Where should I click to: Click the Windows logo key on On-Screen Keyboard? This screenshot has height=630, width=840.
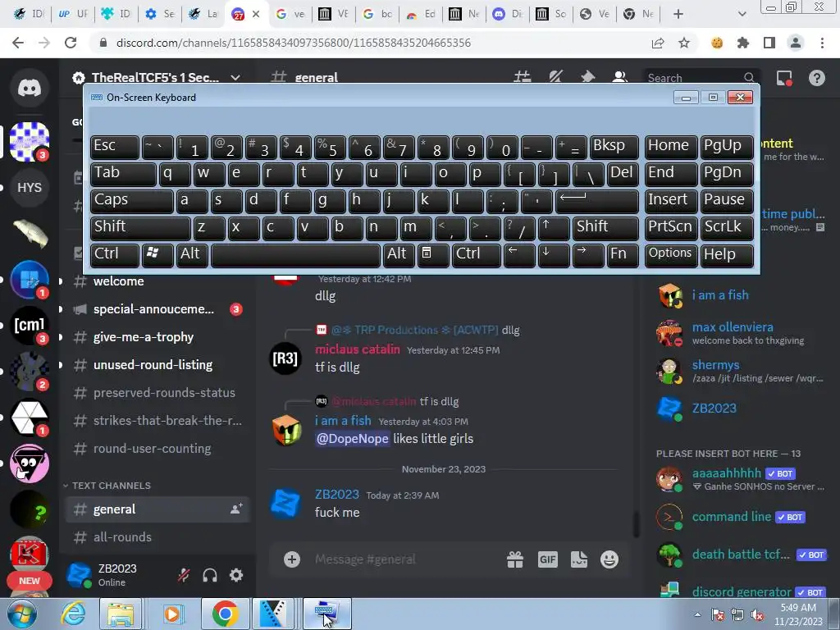click(157, 254)
